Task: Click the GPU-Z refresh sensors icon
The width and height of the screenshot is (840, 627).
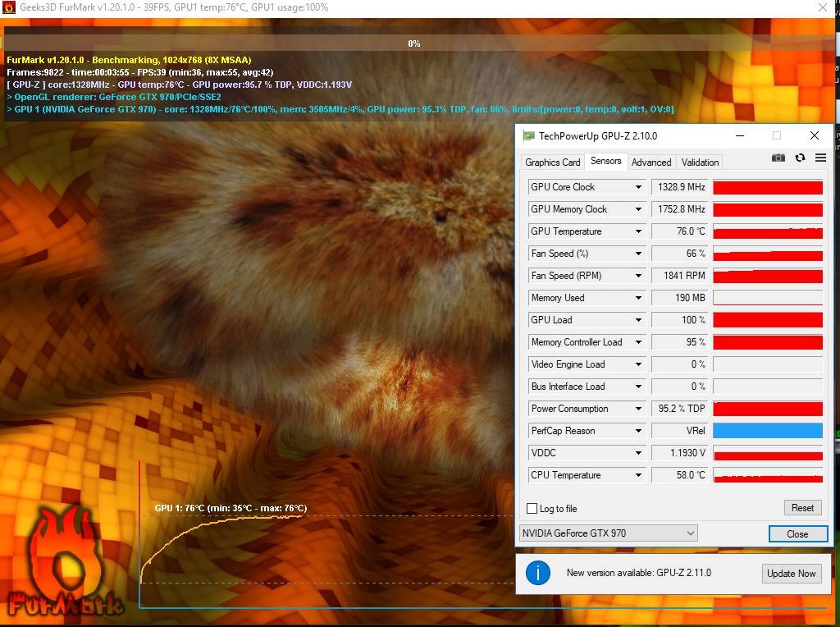Action: coord(800,158)
